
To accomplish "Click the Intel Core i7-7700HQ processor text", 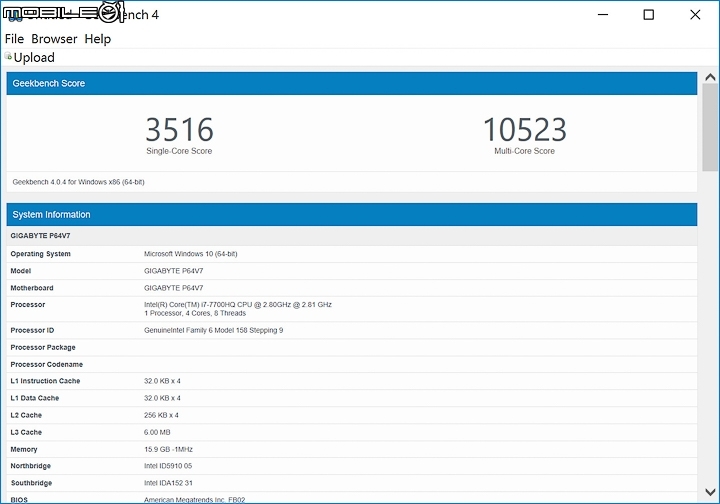I will [238, 305].
